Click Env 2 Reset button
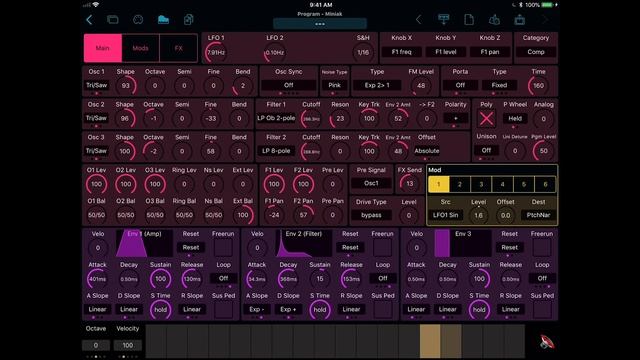640x360 pixels. click(350, 247)
